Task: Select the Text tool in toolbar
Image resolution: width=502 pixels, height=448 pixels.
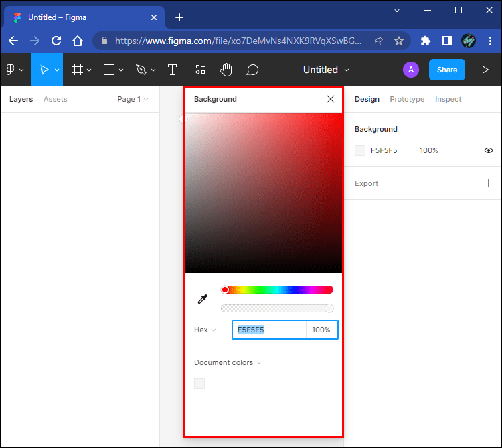Action: tap(172, 70)
